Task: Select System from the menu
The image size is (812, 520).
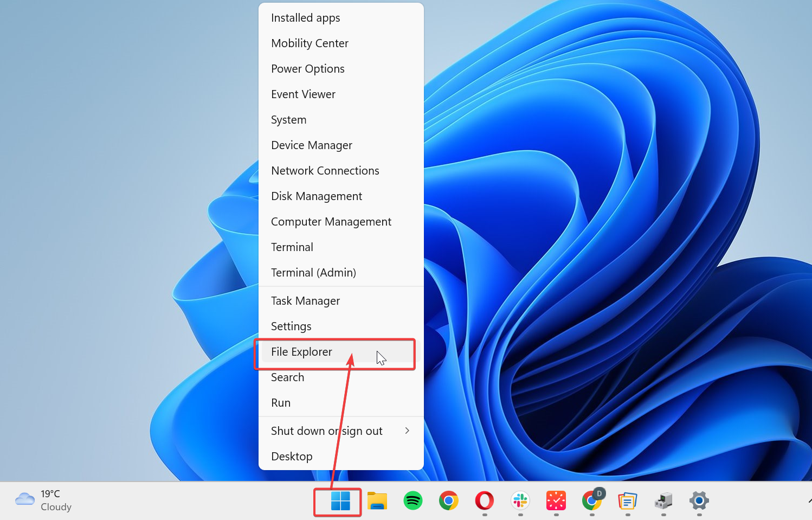Action: click(341, 120)
